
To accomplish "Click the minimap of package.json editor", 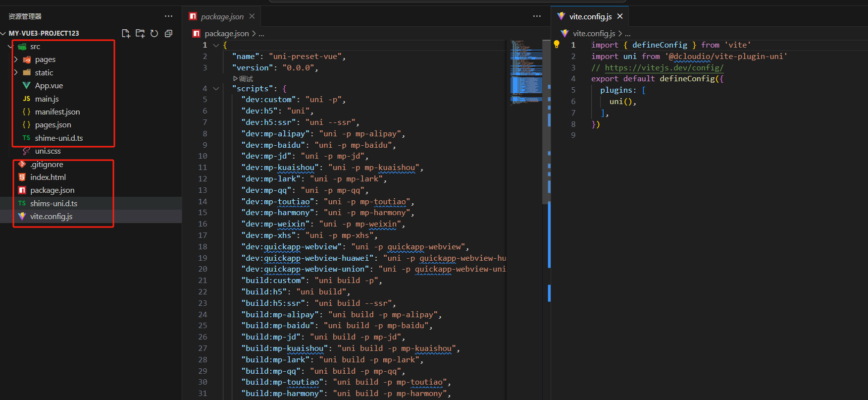I will coord(526,72).
